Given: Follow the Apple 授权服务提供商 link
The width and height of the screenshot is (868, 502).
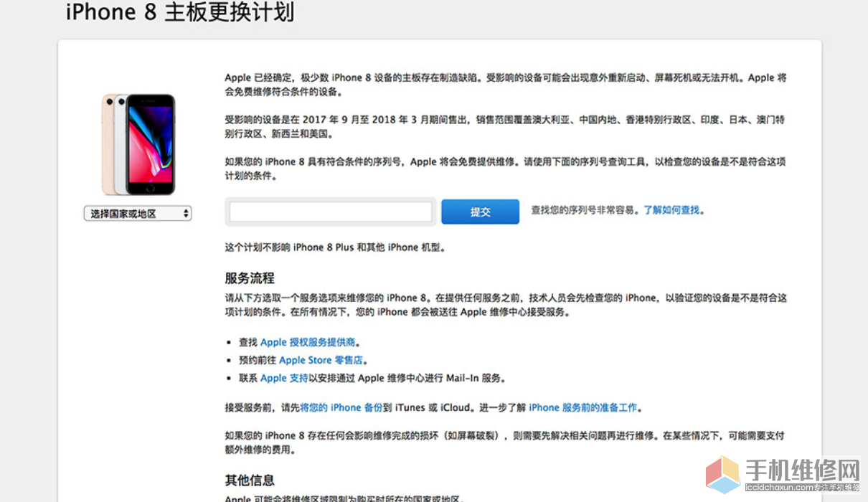Looking at the screenshot, I should 308,342.
